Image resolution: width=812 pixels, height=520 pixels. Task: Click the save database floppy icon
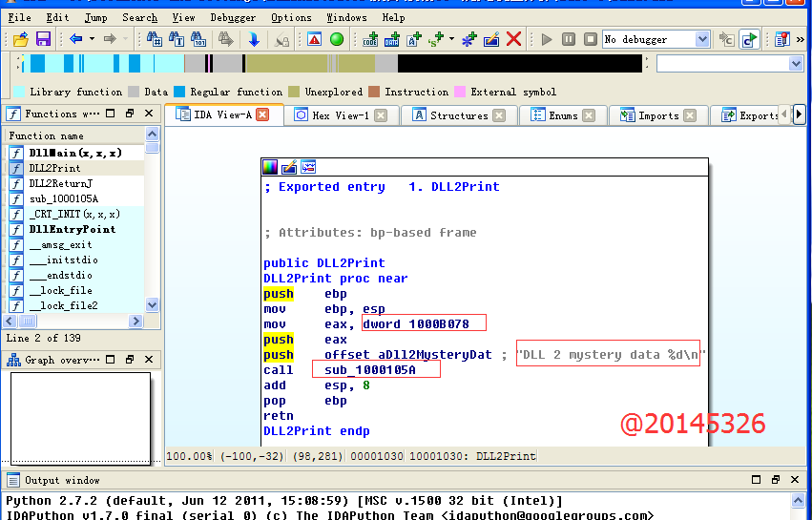click(43, 39)
